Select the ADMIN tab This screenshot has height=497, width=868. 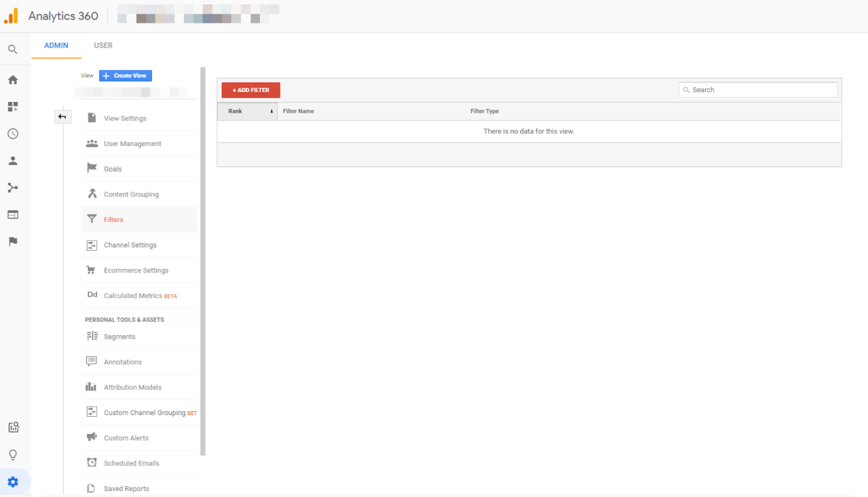56,46
